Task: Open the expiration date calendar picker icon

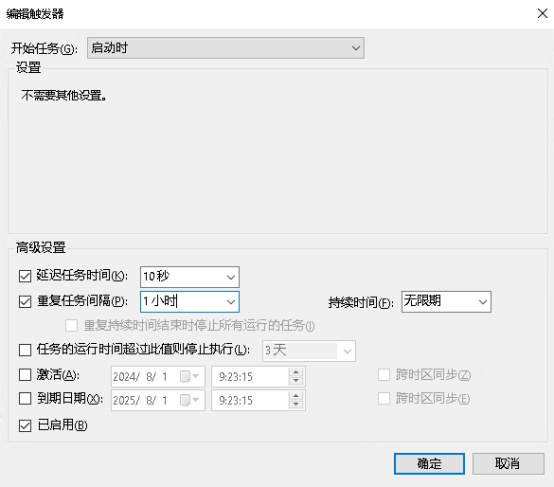Action: click(189, 400)
